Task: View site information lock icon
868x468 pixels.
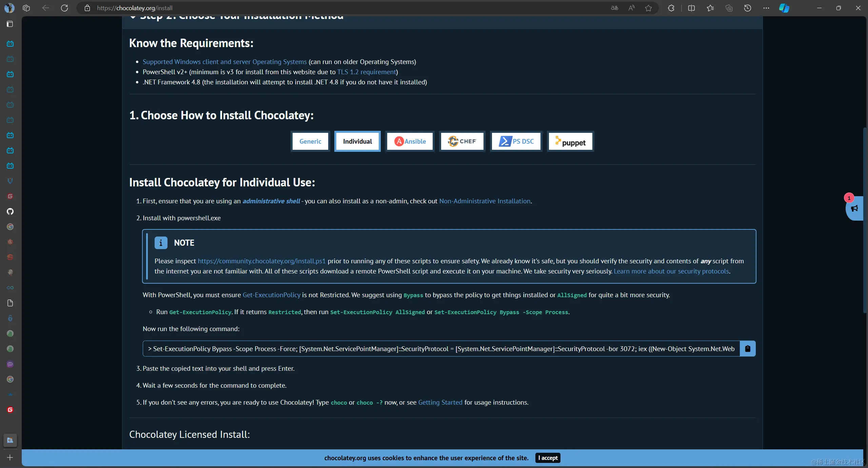Action: pos(87,8)
